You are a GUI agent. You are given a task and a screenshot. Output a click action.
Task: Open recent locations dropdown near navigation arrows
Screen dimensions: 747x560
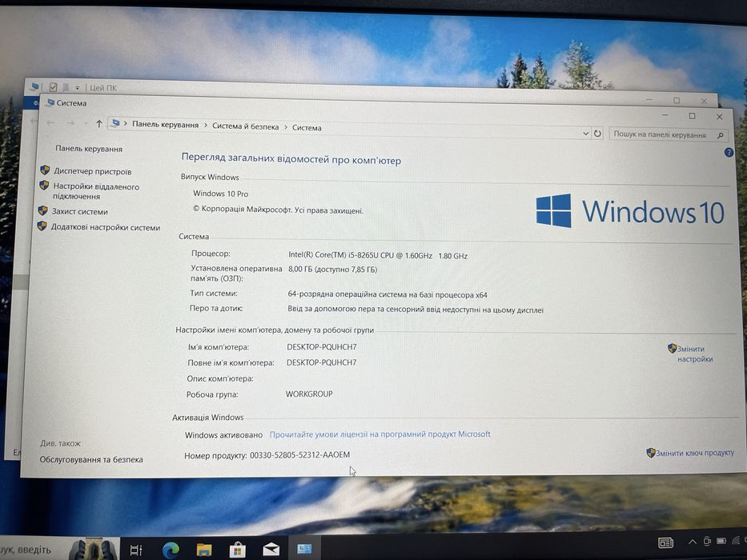click(x=86, y=124)
